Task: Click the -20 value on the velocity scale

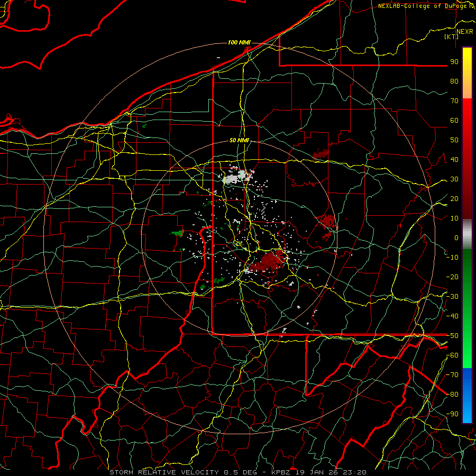Action: [x=452, y=277]
